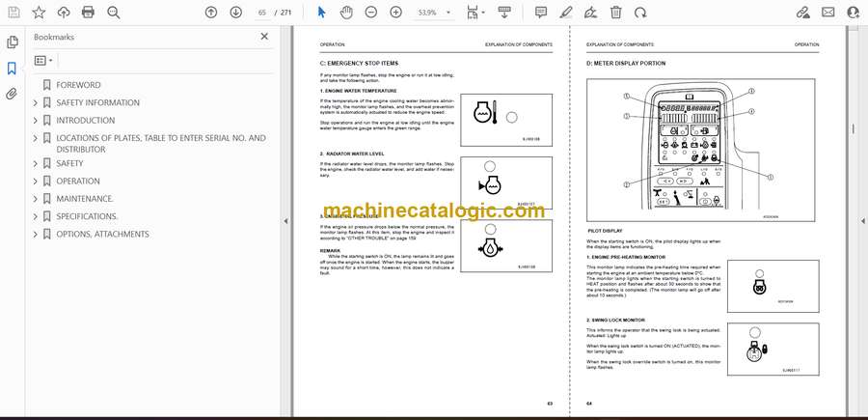Jump to OPTIONS, ATTACHMENTS bookmark text
Screen dimensions: 868x420
pos(102,234)
